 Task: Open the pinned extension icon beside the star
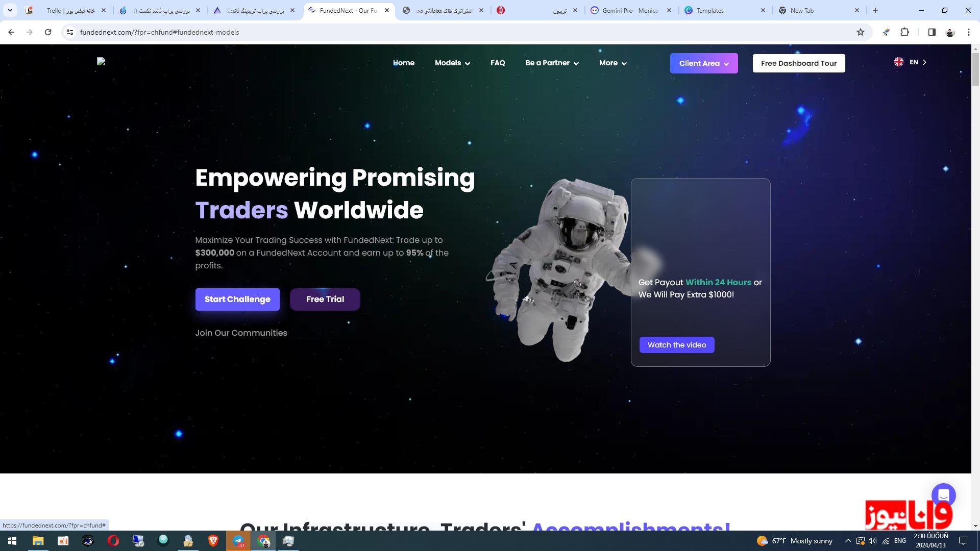886,32
